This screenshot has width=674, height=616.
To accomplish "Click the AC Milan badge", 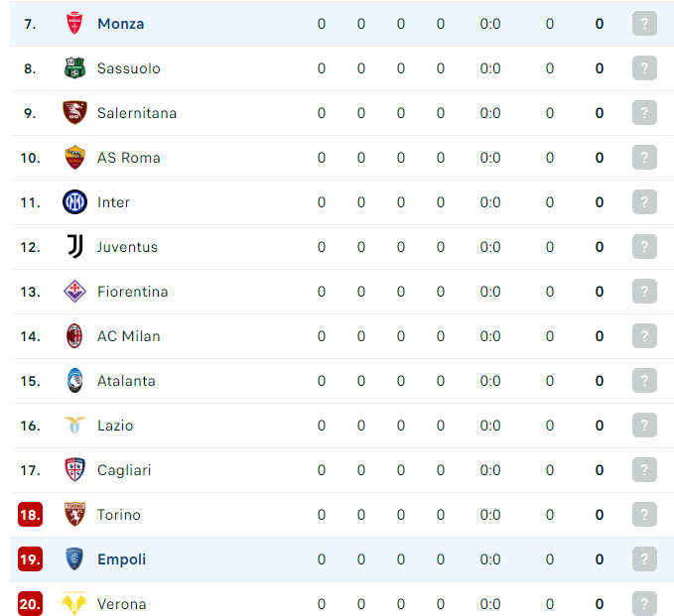I will (x=74, y=336).
